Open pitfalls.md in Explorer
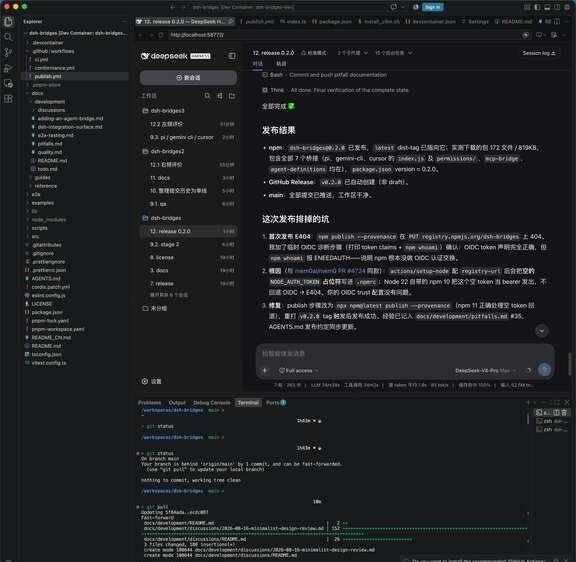The height and width of the screenshot is (562, 576). pyautogui.click(x=50, y=144)
